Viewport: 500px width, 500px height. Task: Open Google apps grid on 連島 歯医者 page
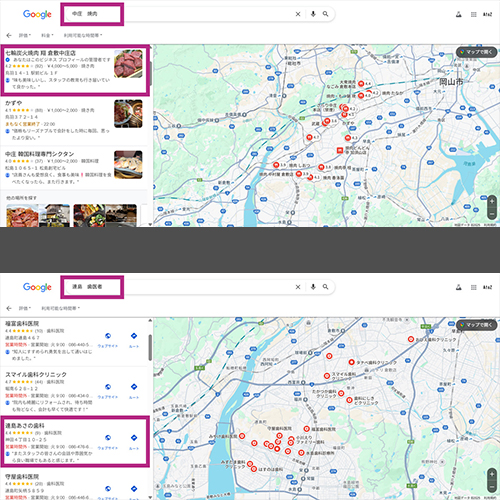coord(474,287)
